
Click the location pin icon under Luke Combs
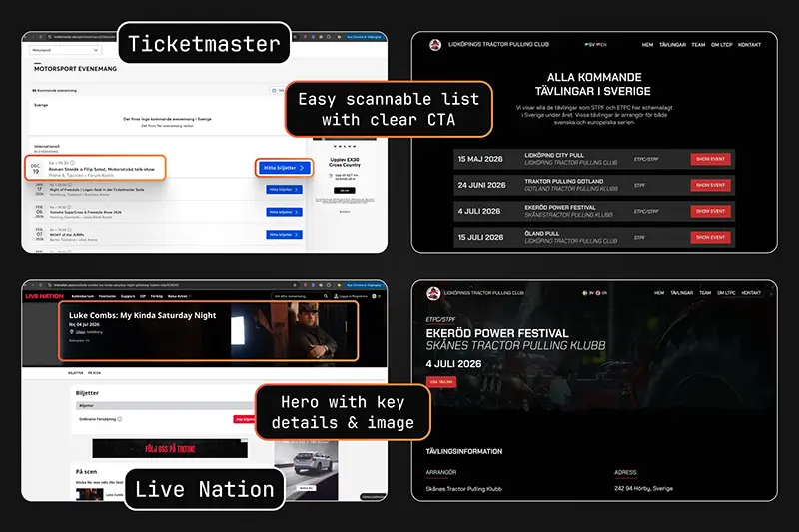tap(72, 332)
